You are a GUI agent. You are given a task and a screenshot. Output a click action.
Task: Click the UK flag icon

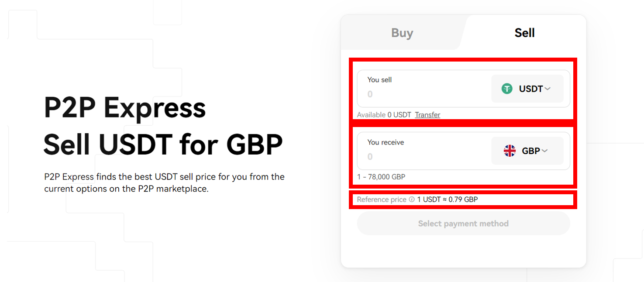pyautogui.click(x=510, y=151)
